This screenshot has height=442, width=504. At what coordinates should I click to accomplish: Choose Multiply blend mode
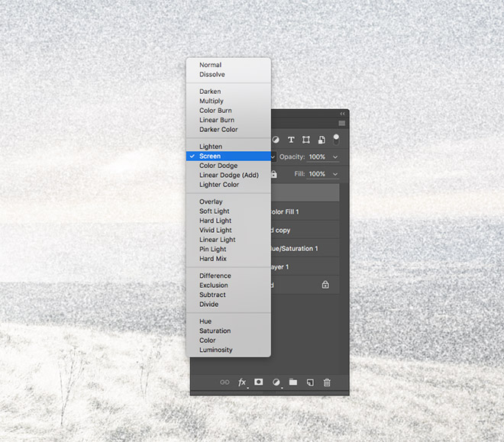[212, 101]
